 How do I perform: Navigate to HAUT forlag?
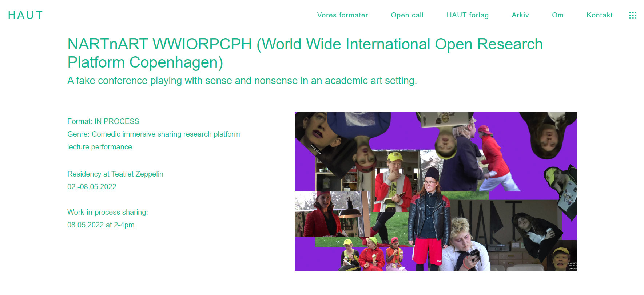[468, 15]
